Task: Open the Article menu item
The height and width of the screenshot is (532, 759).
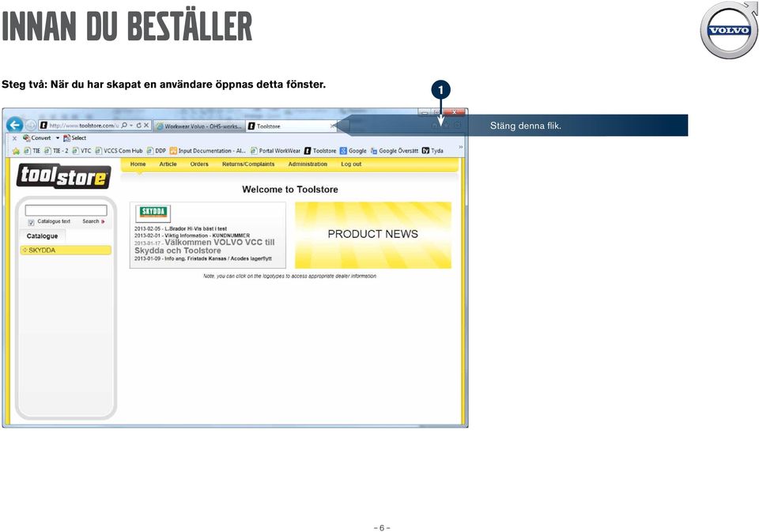Action: [x=168, y=164]
